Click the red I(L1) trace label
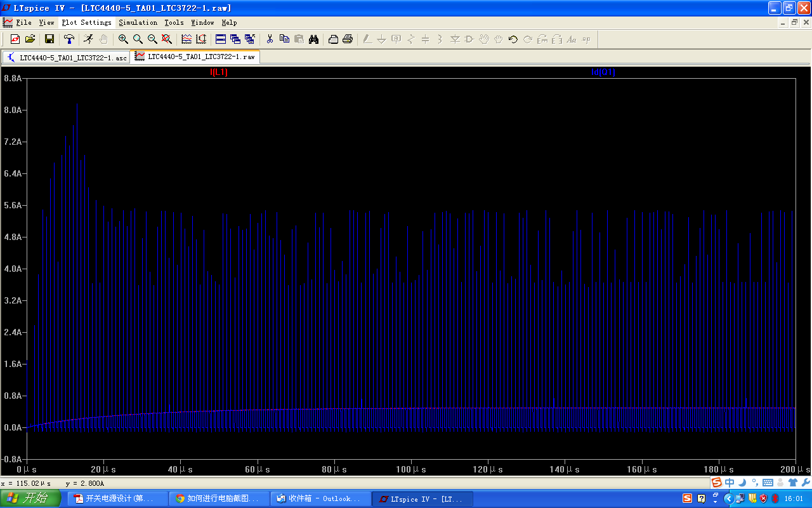This screenshot has width=812, height=508. point(219,72)
